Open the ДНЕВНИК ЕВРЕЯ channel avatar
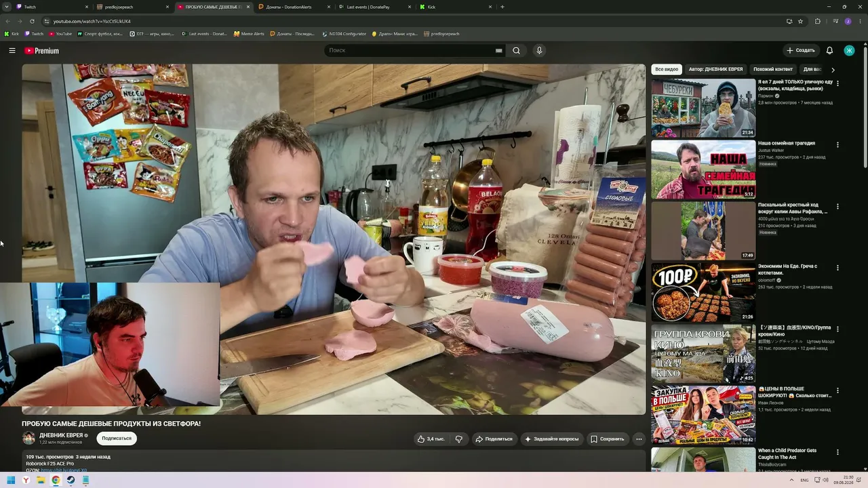 pyautogui.click(x=28, y=439)
